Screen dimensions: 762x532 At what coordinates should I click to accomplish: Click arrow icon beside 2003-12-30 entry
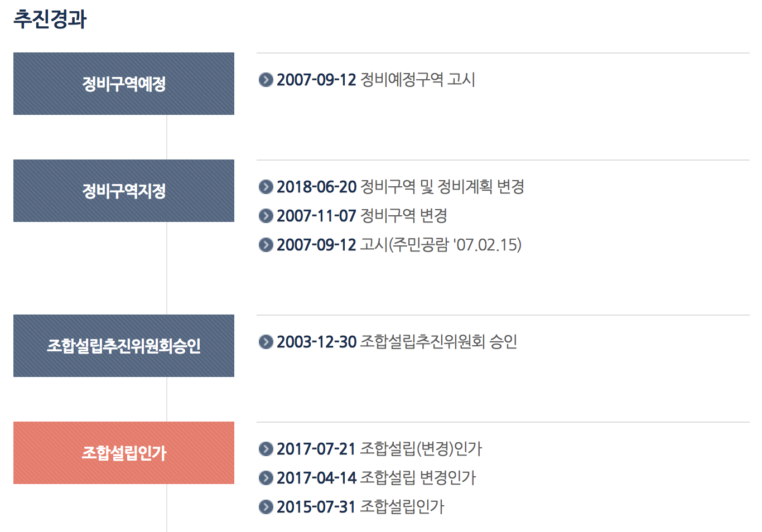266,342
